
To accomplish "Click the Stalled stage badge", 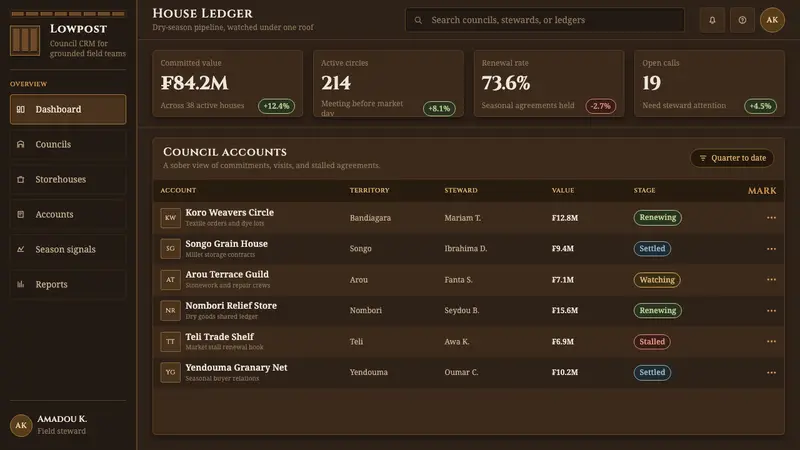I will (652, 341).
